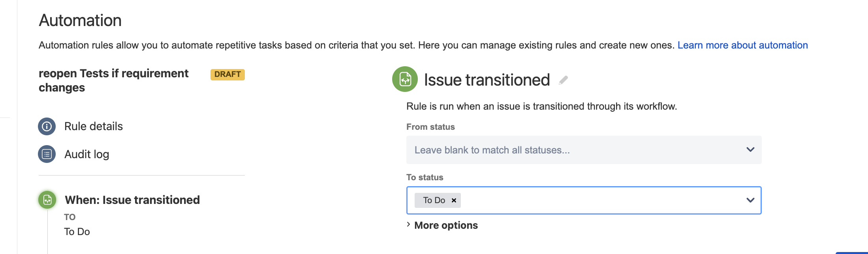Focus the To status input field
The height and width of the screenshot is (254, 868).
tap(584, 200)
